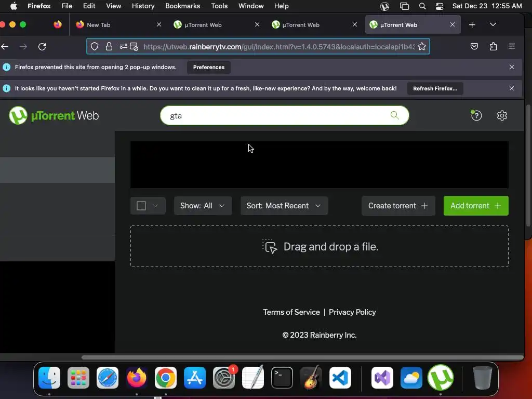Switch to the New Tab tab
The width and height of the screenshot is (532, 399).
pos(116,25)
